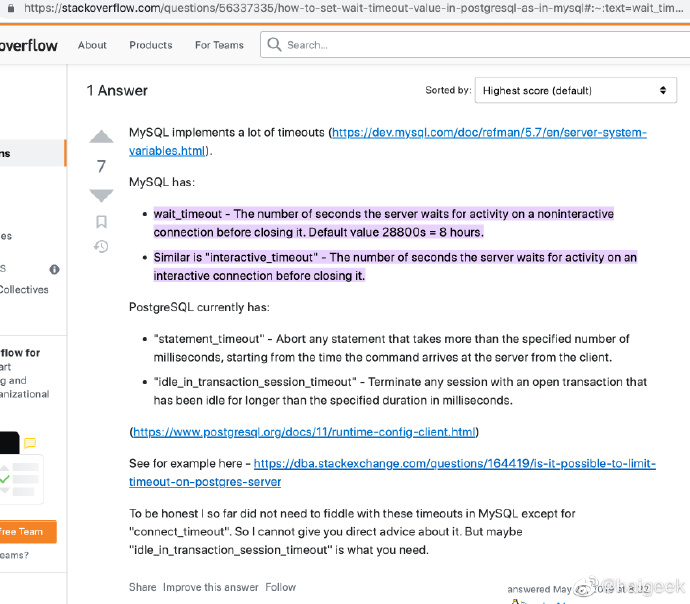Click the answer score 7

[101, 166]
